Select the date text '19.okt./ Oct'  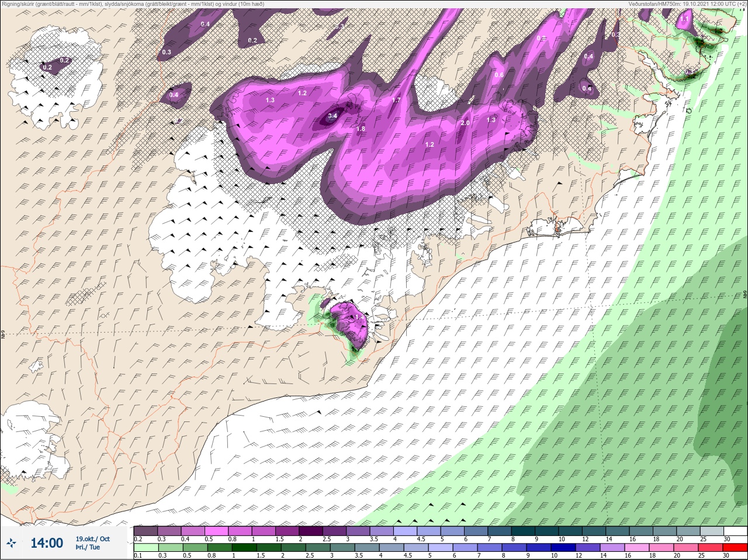(92, 539)
